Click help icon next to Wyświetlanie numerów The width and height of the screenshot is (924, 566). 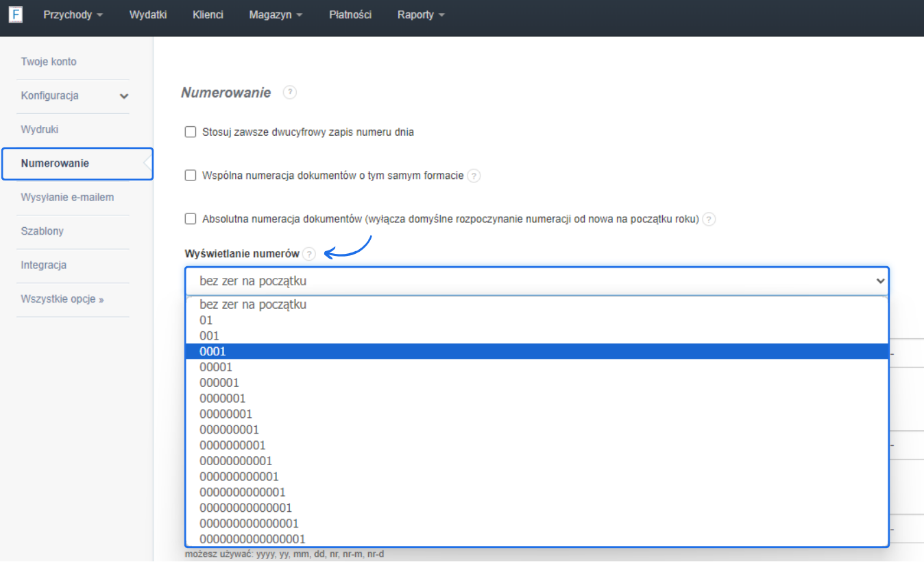tap(309, 254)
